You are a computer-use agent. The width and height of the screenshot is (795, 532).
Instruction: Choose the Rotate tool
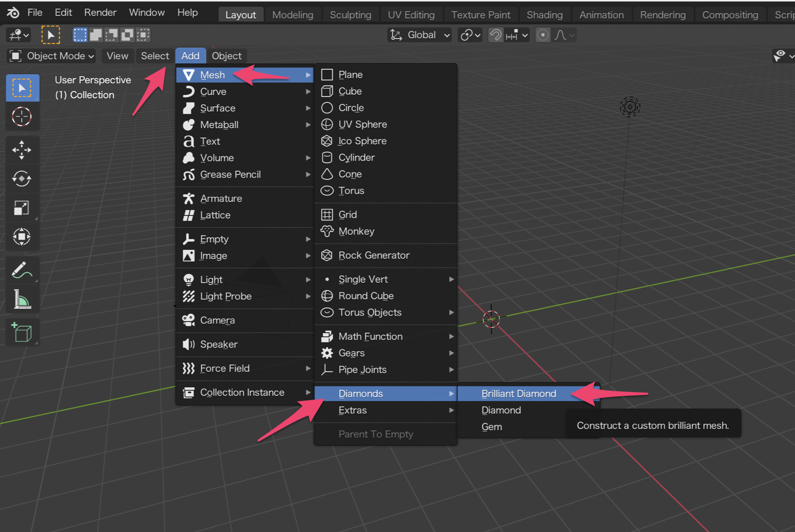click(22, 179)
